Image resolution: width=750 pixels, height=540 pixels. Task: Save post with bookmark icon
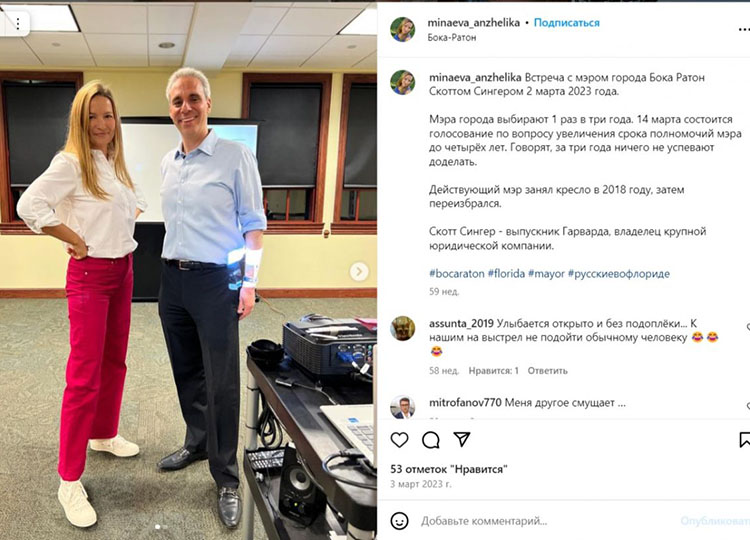(x=744, y=440)
